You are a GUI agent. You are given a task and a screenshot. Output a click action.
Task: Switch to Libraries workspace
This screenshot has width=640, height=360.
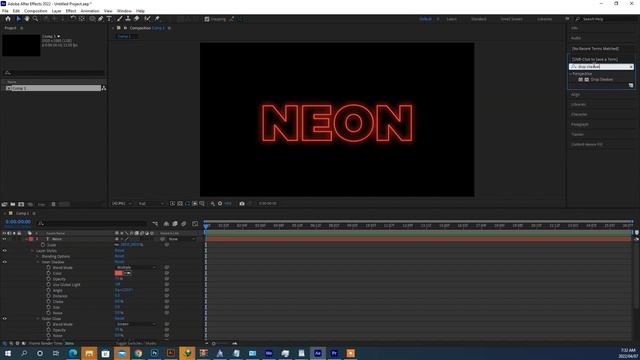pos(544,19)
